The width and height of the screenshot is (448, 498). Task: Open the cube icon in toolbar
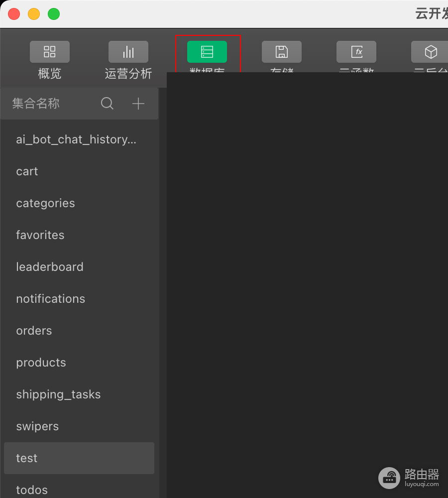point(431,52)
